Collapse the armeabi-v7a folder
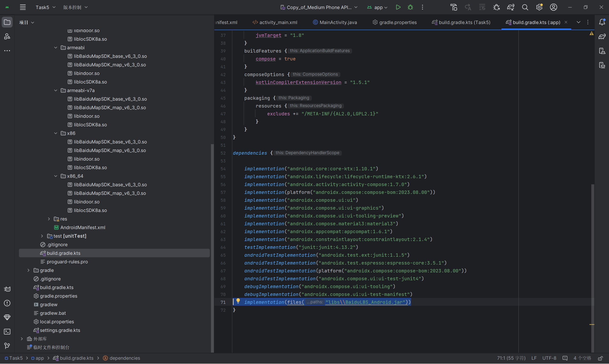The image size is (609, 364). tap(56, 90)
